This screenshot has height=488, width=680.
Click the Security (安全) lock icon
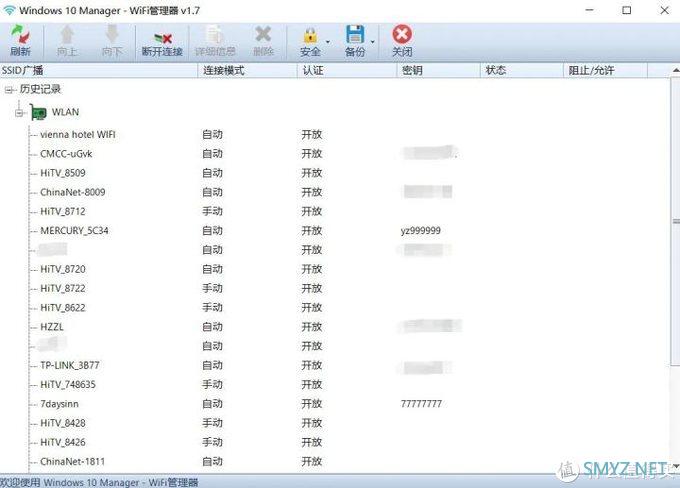[311, 36]
